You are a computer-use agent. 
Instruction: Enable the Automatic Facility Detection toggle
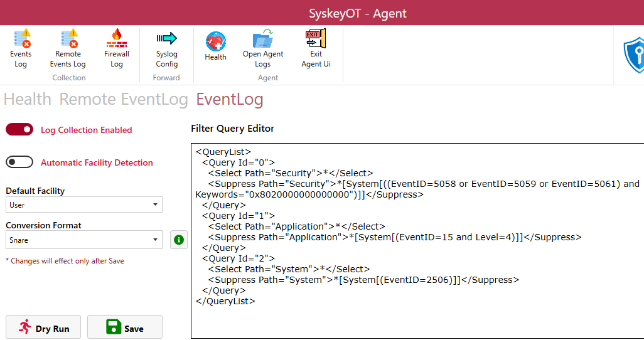[19, 162]
